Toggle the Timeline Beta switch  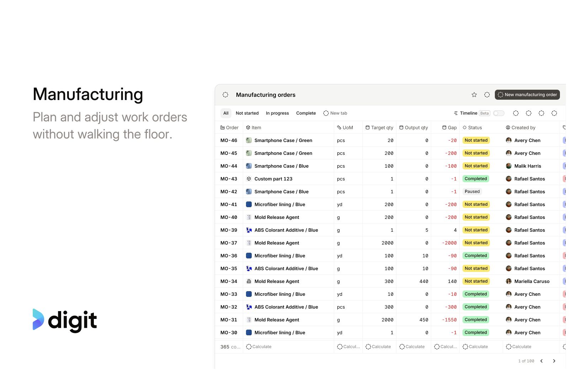click(x=499, y=113)
